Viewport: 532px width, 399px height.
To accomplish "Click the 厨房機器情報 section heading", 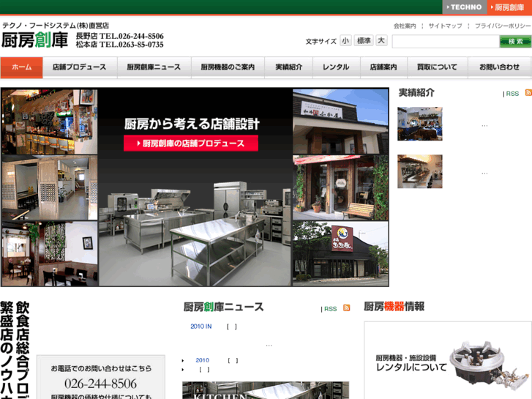I will [x=394, y=306].
